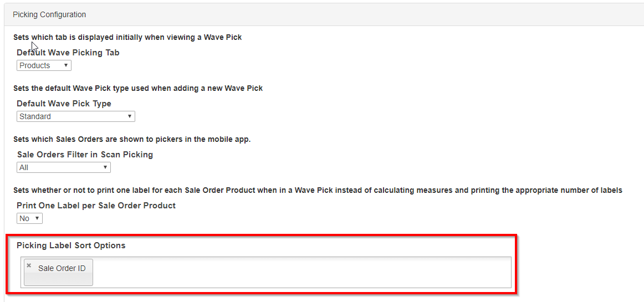
Task: Click the Print One Label per Sale Order Product label
Action: click(96, 206)
